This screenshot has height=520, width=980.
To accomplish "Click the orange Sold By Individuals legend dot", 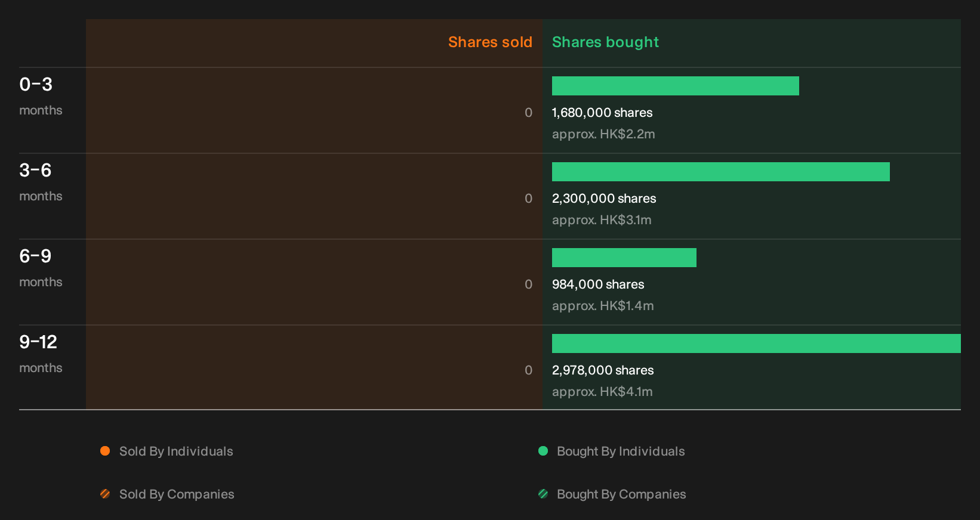I will click(x=105, y=451).
